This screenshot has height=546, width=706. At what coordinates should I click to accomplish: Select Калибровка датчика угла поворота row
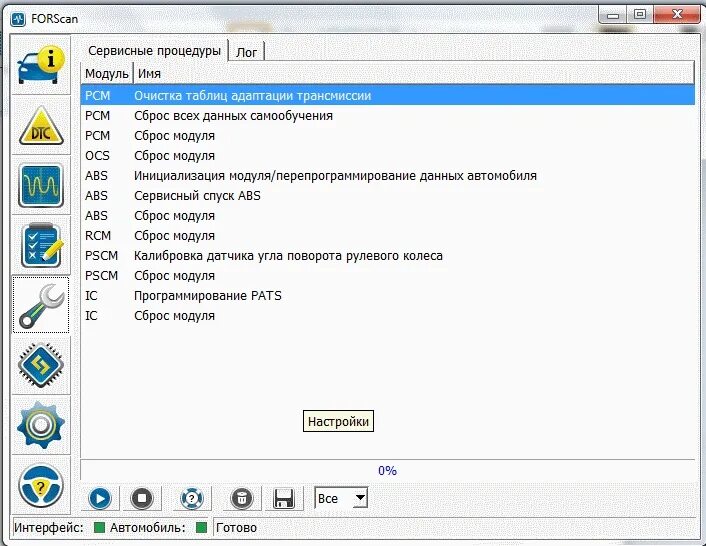[388, 256]
